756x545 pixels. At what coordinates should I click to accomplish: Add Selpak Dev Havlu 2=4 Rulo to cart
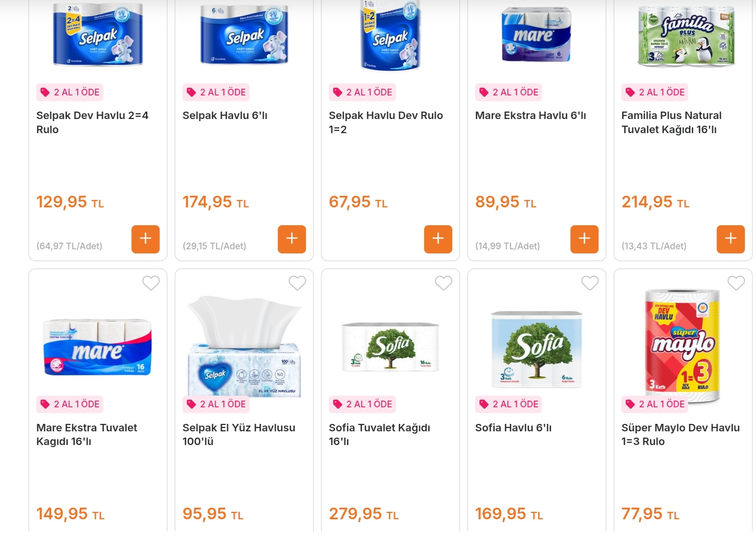pyautogui.click(x=145, y=239)
